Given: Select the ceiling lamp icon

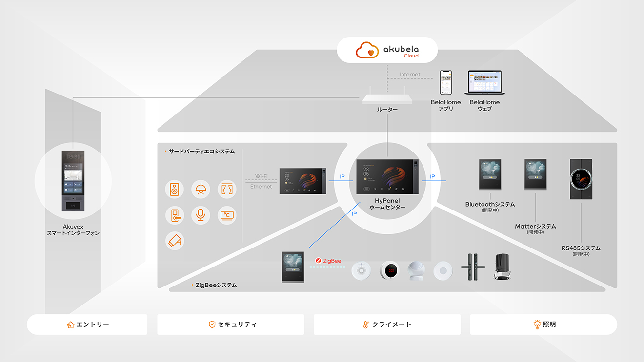Looking at the screenshot, I should click(x=201, y=189).
